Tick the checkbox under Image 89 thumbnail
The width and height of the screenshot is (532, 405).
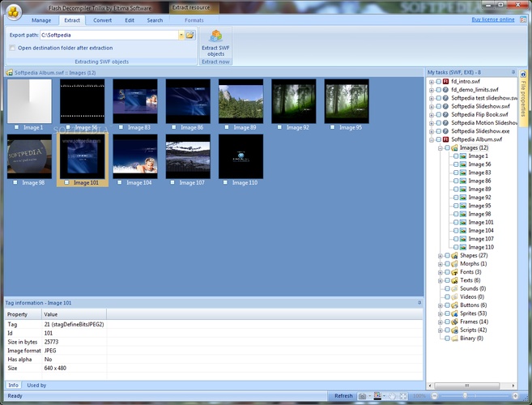[227, 127]
